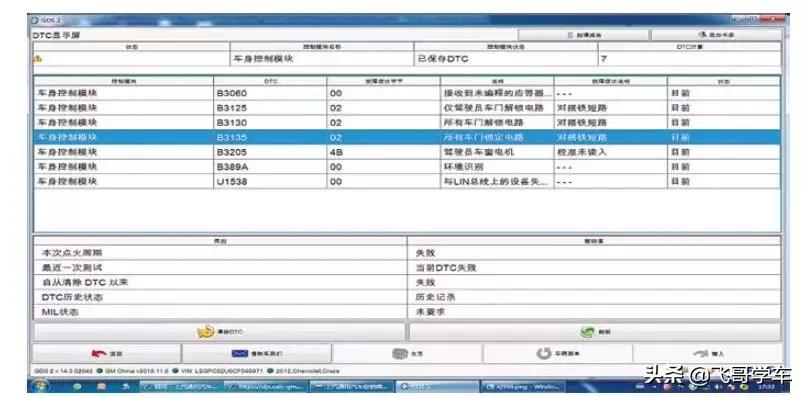Click the 未要求 value cell
This screenshot has height=397, width=804.
coord(594,312)
